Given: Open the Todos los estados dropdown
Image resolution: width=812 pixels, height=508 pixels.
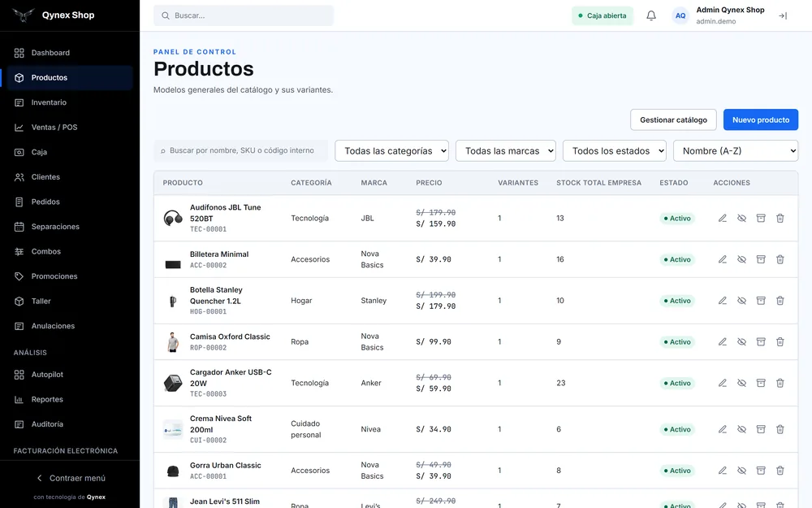Looking at the screenshot, I should click(614, 151).
